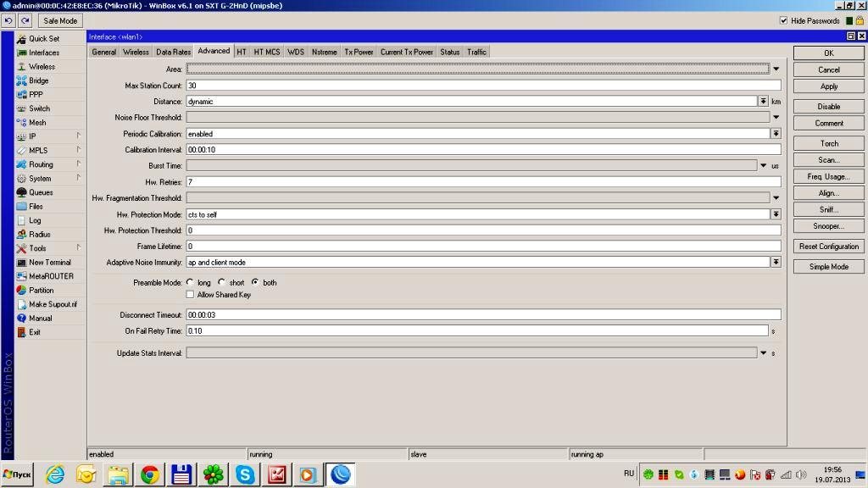This screenshot has height=488, width=868.
Task: Open the Adaptive Noise Immunity dropdown
Action: 776,263
